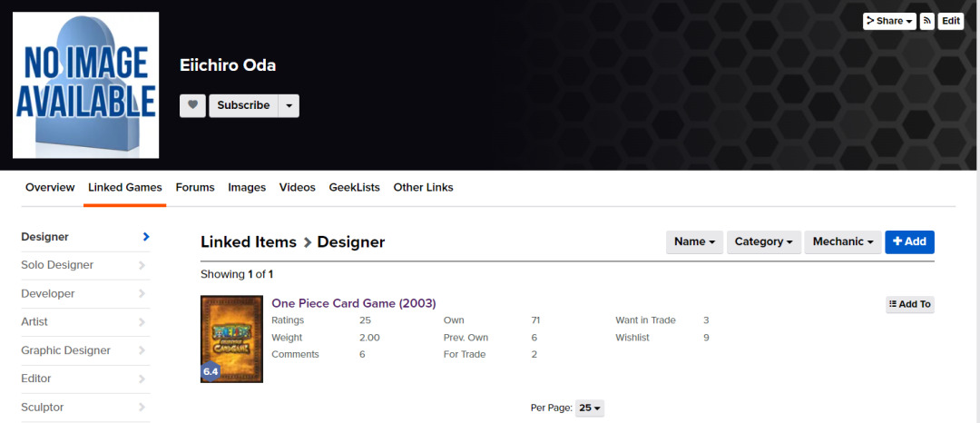
Task: Click the Ratings count 25
Action: (365, 320)
